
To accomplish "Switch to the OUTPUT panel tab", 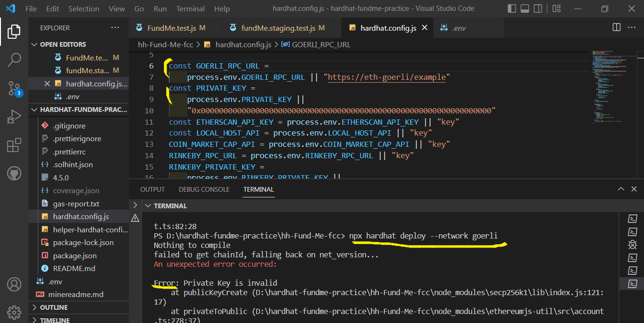I will [x=152, y=189].
